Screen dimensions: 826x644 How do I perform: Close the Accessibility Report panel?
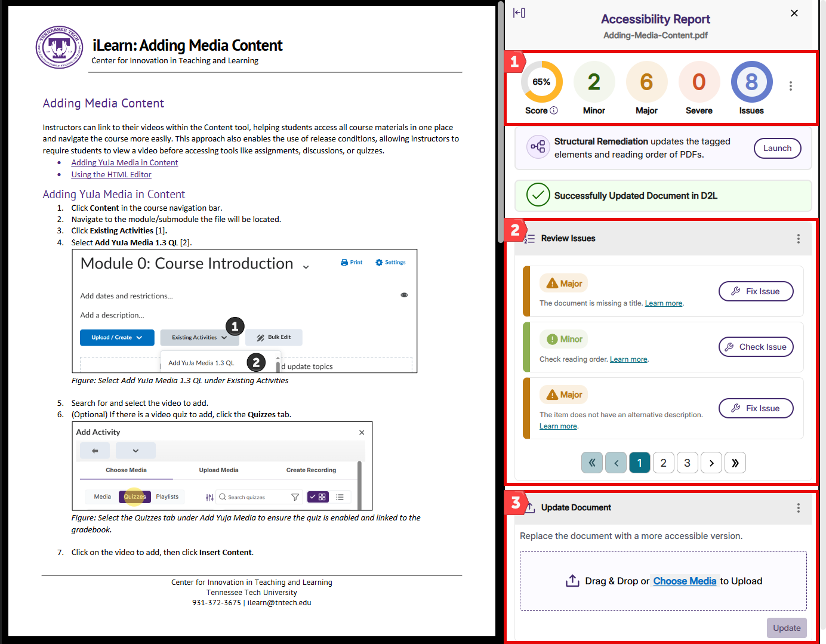point(794,13)
